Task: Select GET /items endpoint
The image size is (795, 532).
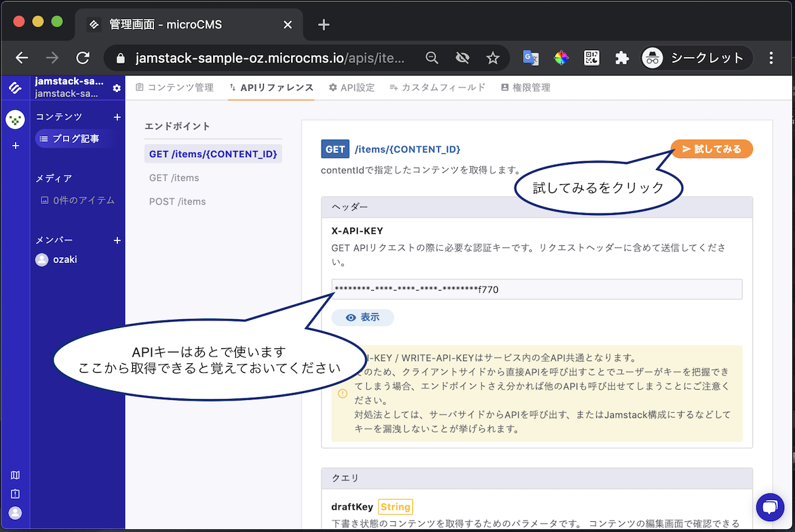Action: 174,178
